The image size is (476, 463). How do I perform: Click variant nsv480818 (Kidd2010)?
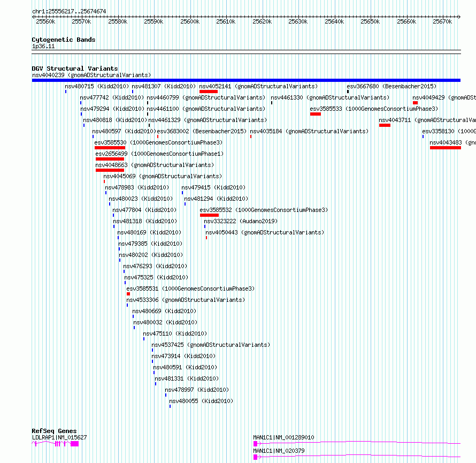click(115, 120)
